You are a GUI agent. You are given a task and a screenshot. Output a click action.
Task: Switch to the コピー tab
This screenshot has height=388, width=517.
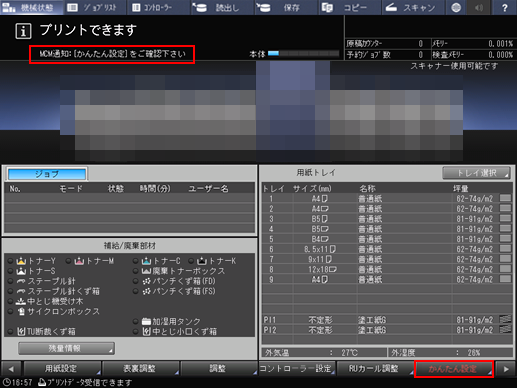point(350,7)
